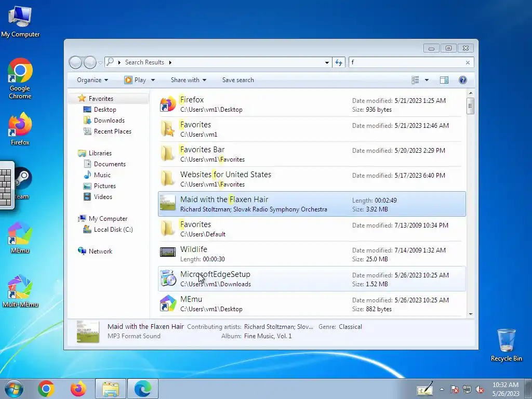This screenshot has width=532, height=399.
Task: Click the muted volume tray icon
Action: pyautogui.click(x=480, y=390)
